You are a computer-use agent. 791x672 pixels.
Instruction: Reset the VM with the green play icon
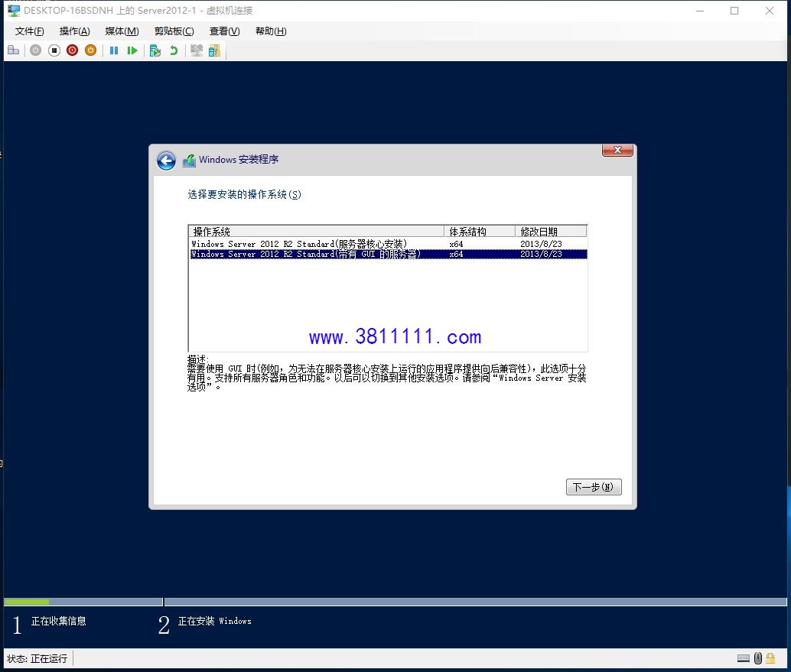(132, 50)
